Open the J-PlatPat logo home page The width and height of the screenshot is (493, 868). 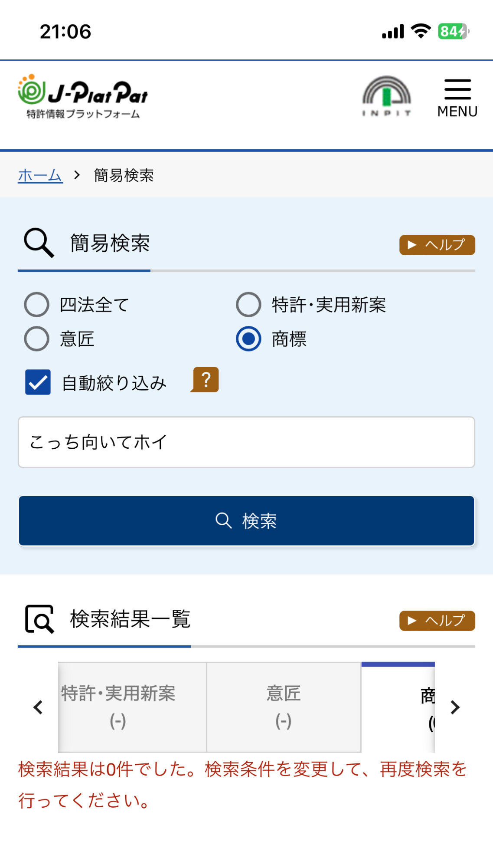(x=82, y=96)
